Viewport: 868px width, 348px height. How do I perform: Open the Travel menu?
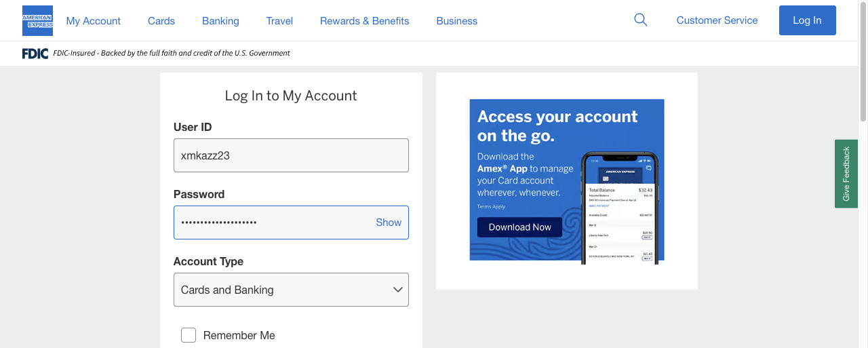click(x=279, y=21)
